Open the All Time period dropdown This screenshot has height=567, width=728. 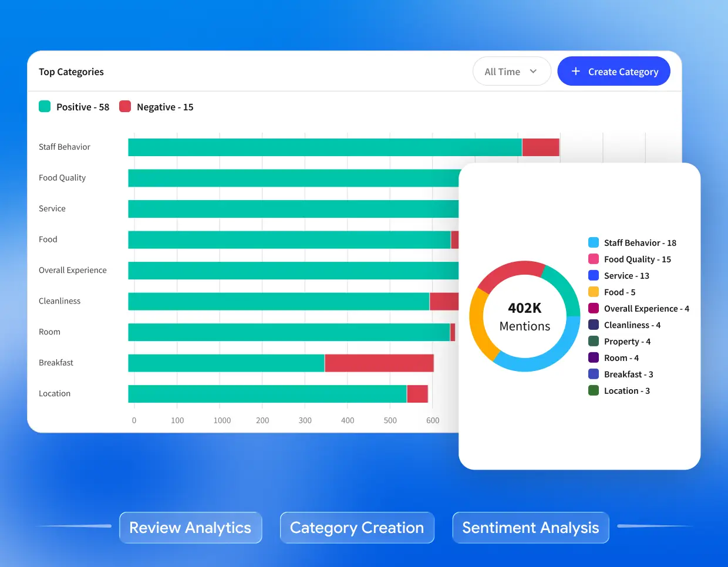[x=511, y=72]
